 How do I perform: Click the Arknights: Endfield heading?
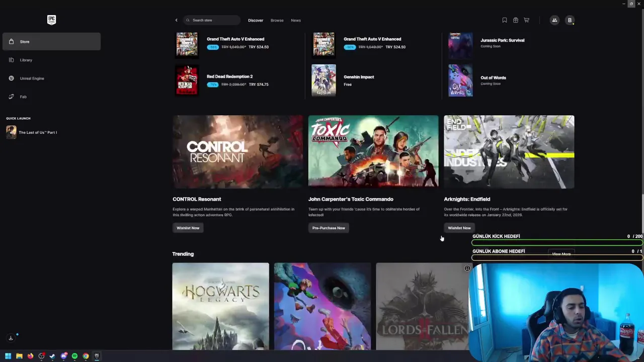[467, 199]
